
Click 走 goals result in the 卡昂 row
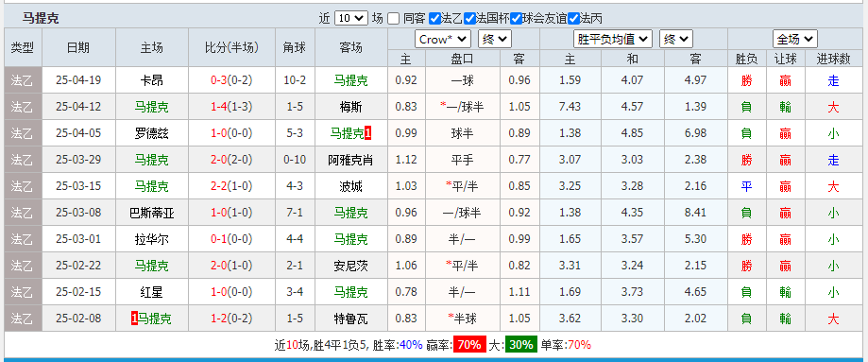(833, 80)
